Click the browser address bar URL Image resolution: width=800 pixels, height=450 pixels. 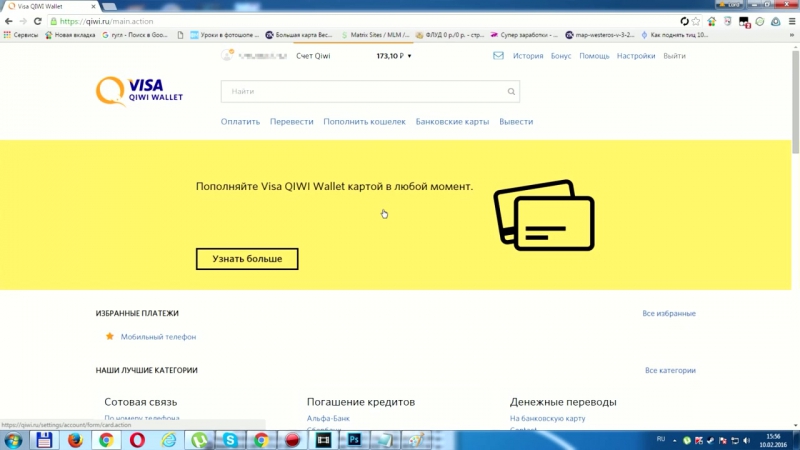tap(106, 21)
